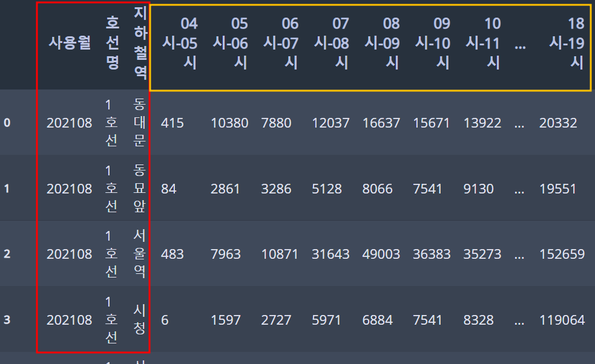The height and width of the screenshot is (364, 595).
Task: Click the 사용월 column header
Action: [70, 43]
